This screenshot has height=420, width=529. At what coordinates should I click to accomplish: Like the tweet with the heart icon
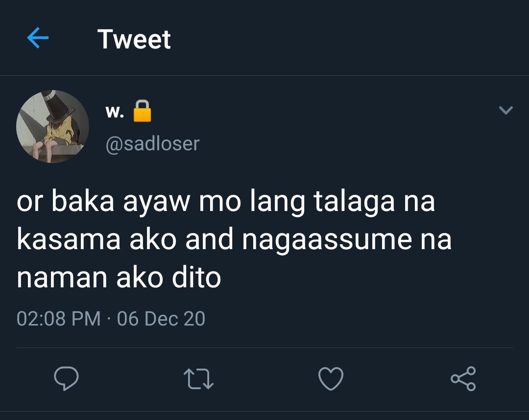(x=331, y=378)
